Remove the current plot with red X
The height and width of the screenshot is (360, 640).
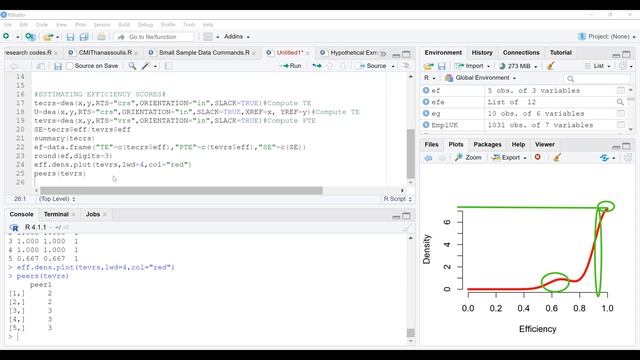(x=538, y=157)
